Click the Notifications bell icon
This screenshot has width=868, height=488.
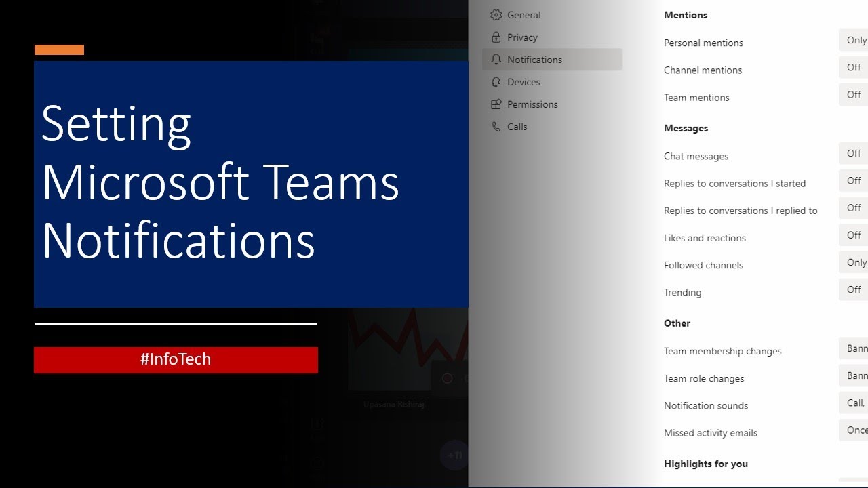pyautogui.click(x=496, y=60)
